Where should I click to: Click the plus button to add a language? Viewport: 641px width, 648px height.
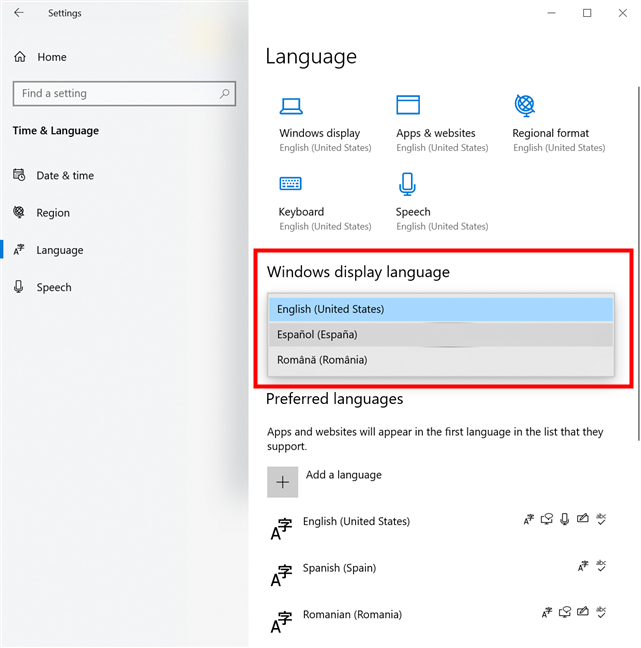[282, 482]
